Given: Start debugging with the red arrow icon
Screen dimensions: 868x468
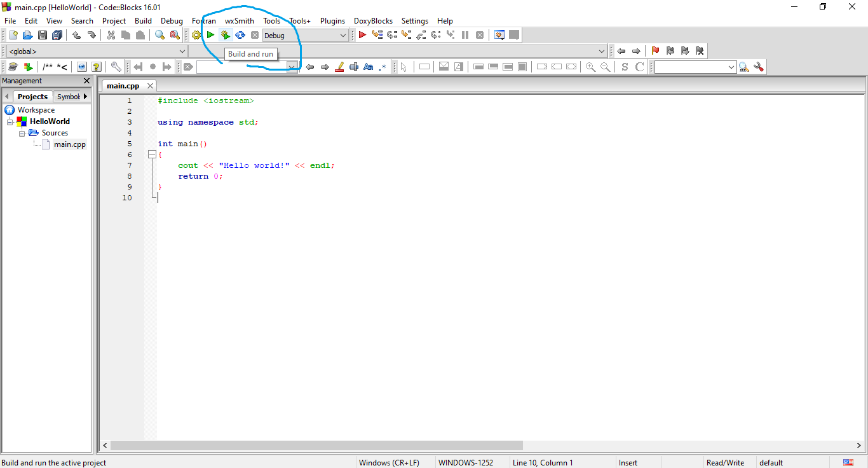Looking at the screenshot, I should pos(362,35).
